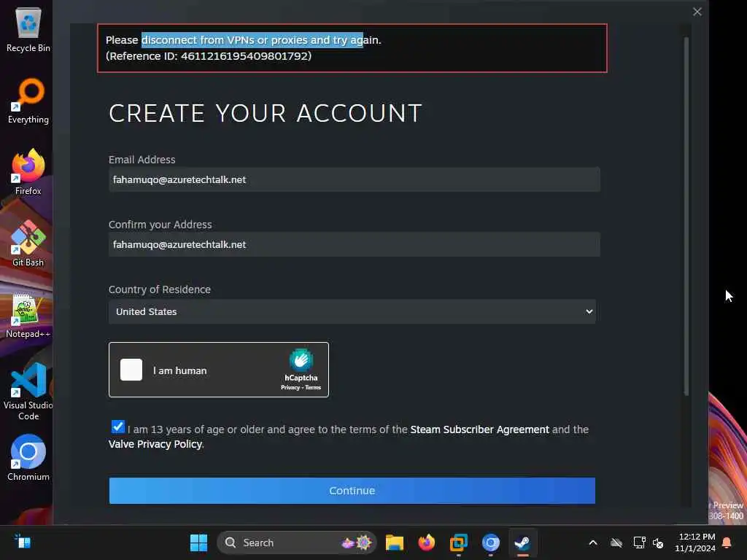Open the clock showing 12:12 PM
This screenshot has width=747, height=560.
[x=695, y=542]
